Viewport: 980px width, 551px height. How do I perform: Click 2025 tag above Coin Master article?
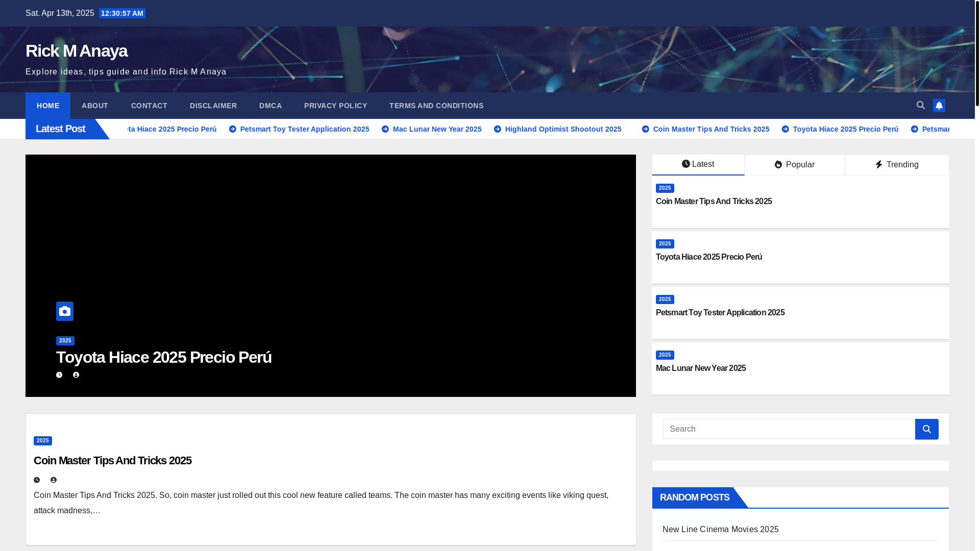[43, 441]
